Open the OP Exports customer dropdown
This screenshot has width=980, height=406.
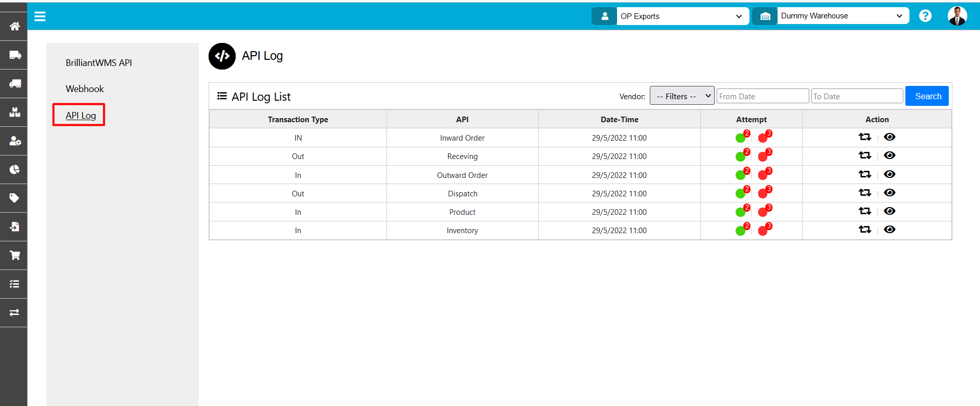pyautogui.click(x=682, y=16)
